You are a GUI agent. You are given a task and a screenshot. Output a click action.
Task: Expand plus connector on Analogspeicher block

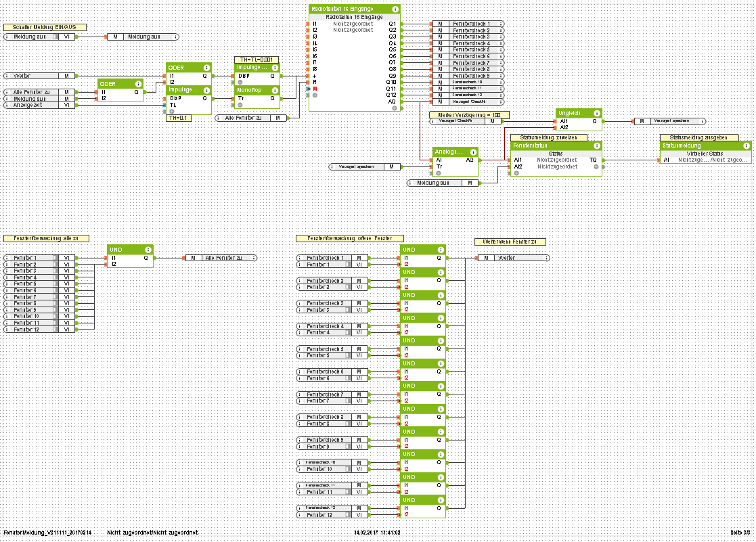(439, 173)
